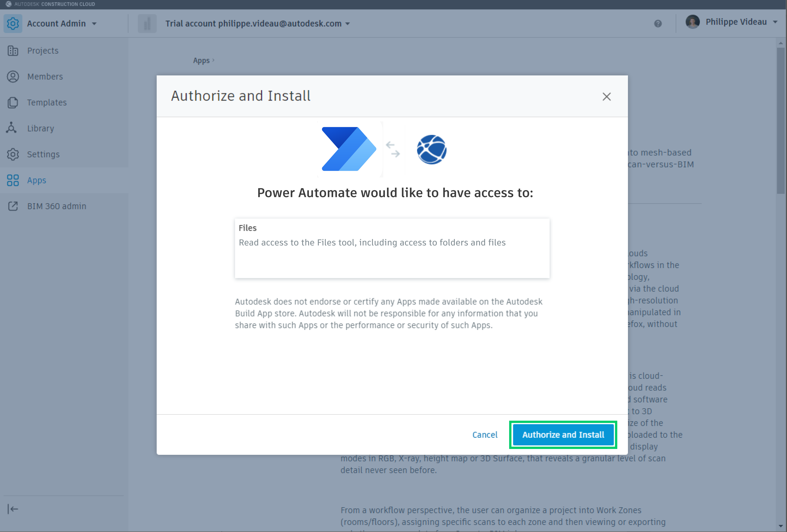Expand the Account Admin dropdown

[x=94, y=24]
